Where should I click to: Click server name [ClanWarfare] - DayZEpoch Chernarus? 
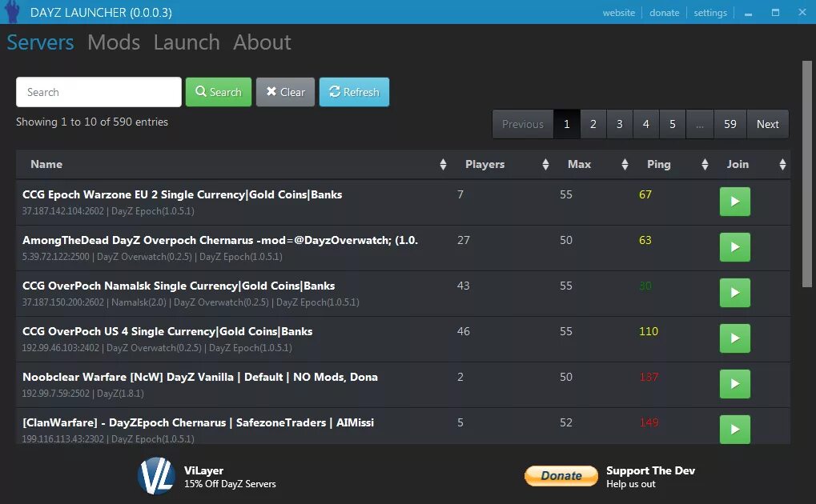199,423
